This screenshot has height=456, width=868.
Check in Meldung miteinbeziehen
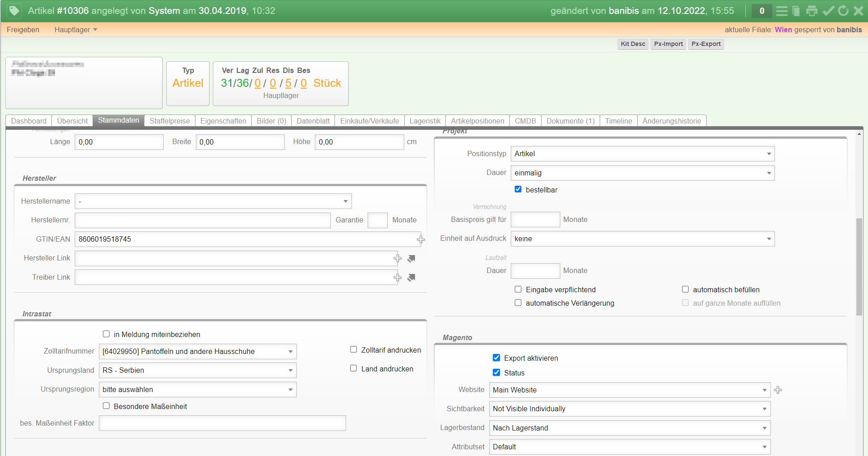click(x=106, y=334)
